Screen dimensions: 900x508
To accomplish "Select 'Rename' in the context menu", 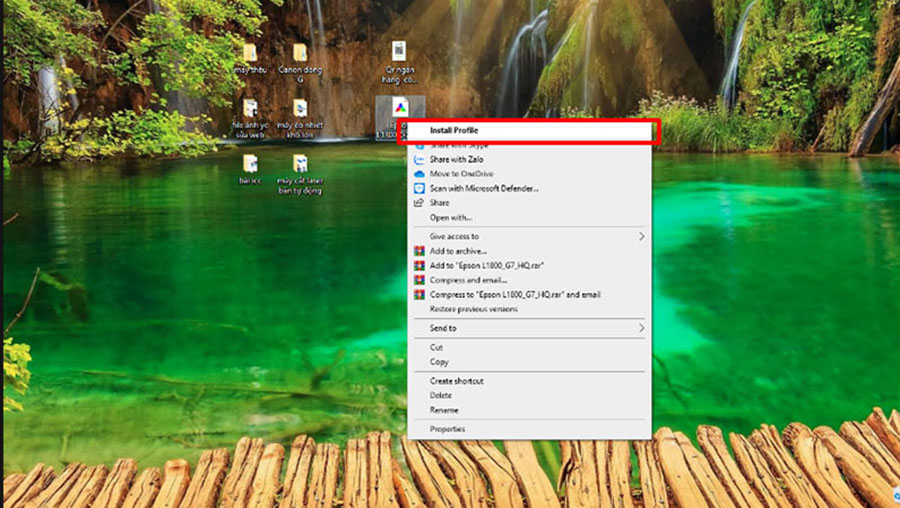I will pos(444,410).
